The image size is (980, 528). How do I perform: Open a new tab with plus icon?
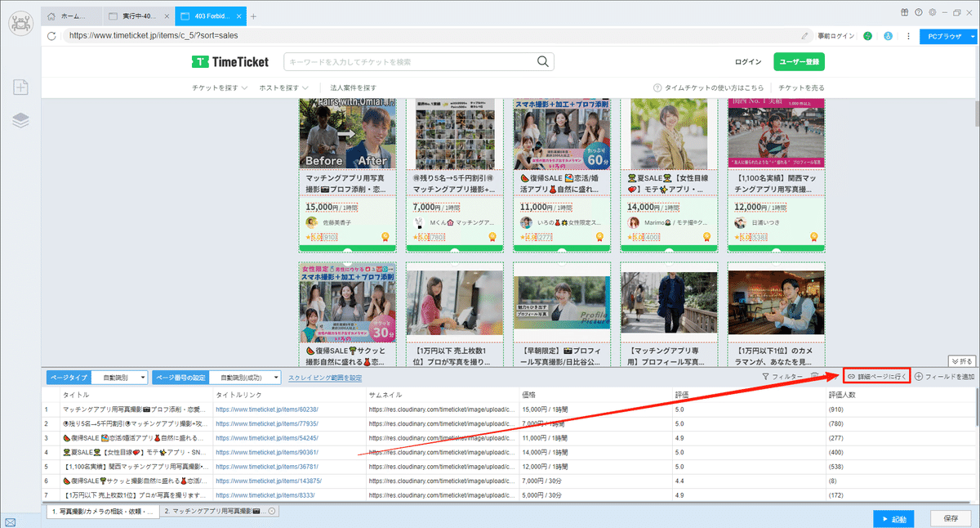coord(254,16)
